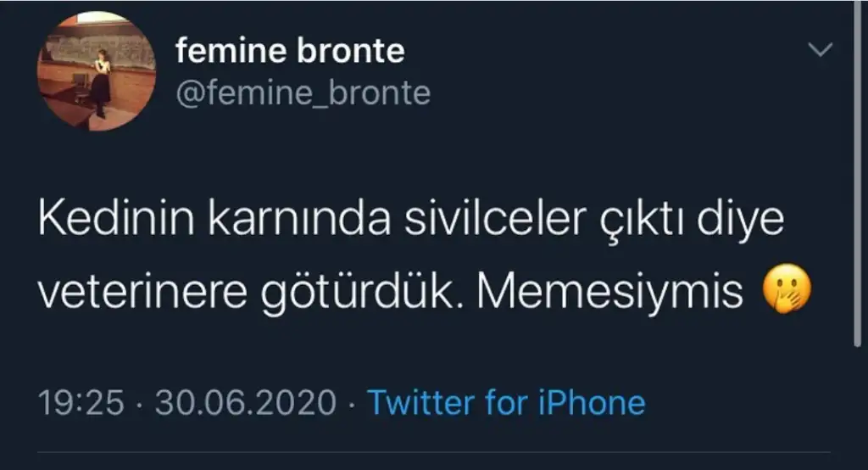Click the word karnında in the tweet
Image resolution: width=868 pixels, height=470 pixels.
click(x=299, y=218)
